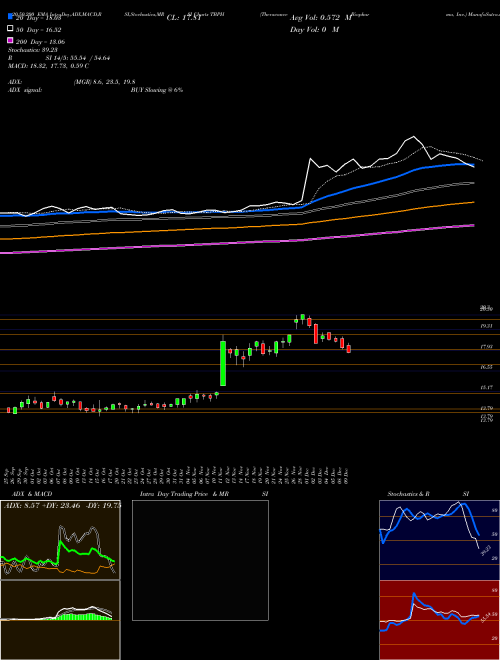Select the '200 Day = 13.06' legend text
The width and height of the screenshot is (500, 660).
[40, 42]
